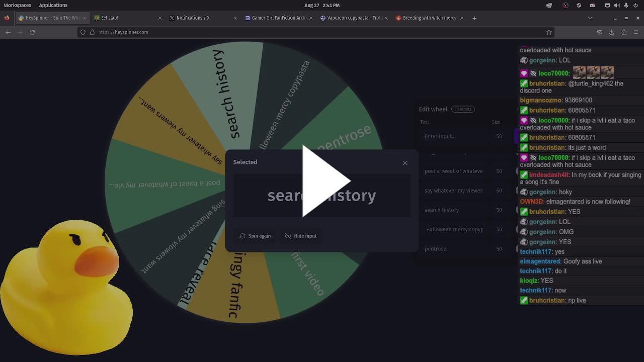Close the Selected result dialog
Viewport: 644px width, 362px height.
tap(405, 163)
